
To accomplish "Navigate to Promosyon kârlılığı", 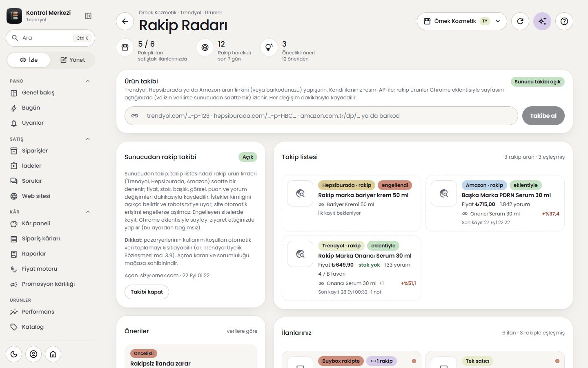I will [x=50, y=284].
